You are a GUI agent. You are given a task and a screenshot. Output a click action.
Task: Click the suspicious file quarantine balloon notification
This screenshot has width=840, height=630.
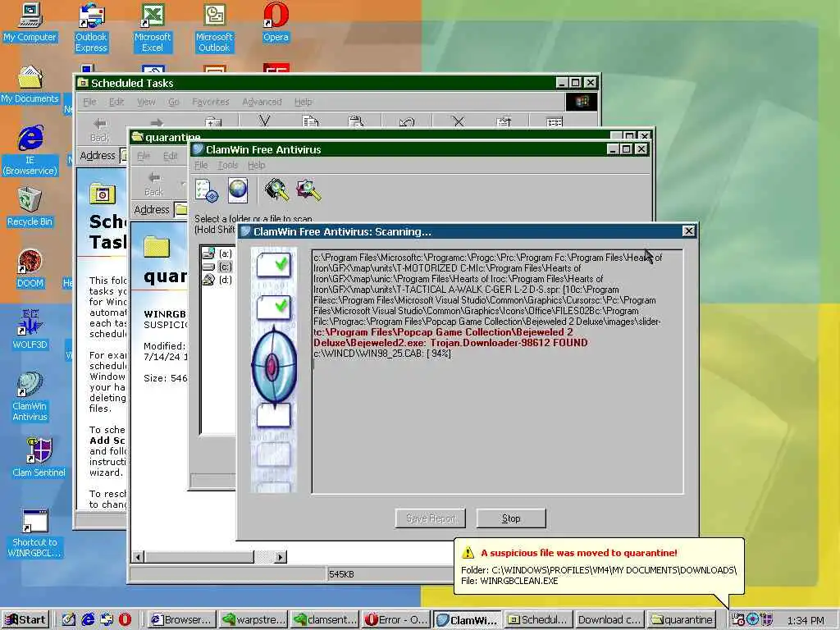tap(599, 566)
